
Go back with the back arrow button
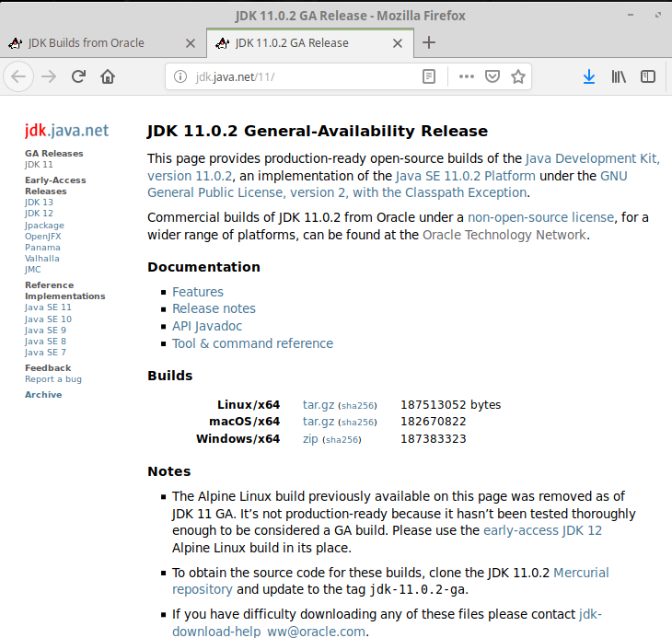click(18, 76)
